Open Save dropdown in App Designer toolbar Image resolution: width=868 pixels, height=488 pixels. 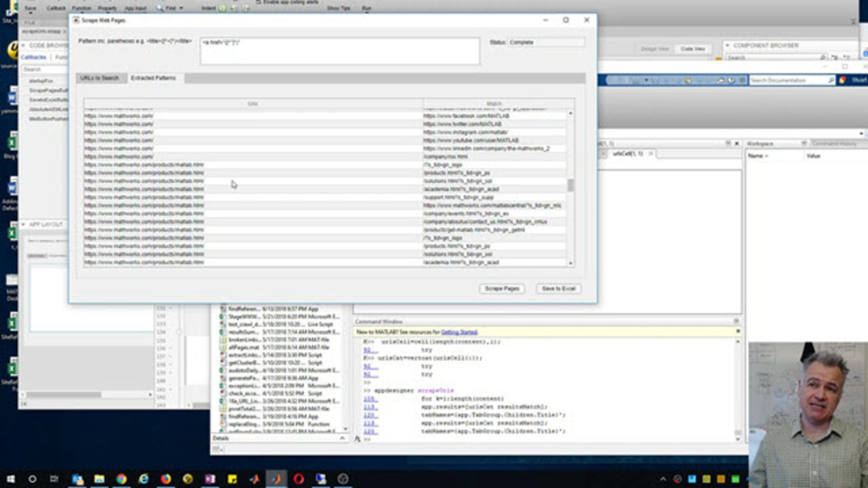30,8
